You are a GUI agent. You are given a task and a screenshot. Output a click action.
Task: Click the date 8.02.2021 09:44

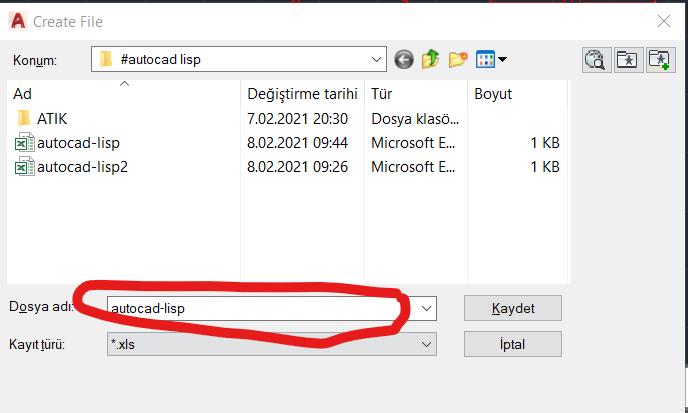[297, 143]
